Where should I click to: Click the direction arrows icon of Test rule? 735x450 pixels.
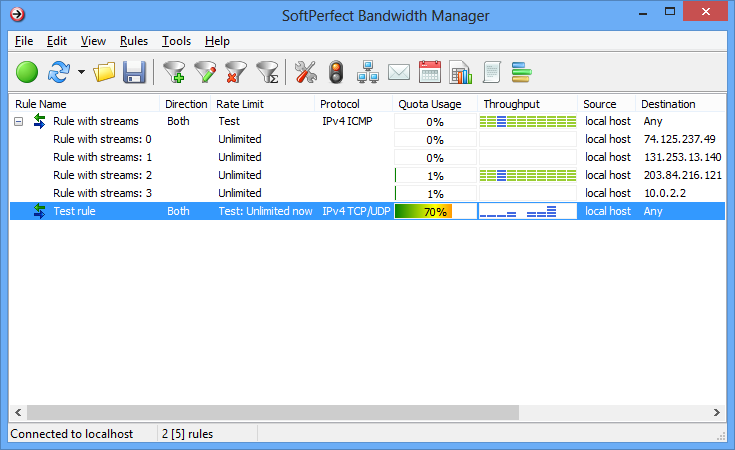click(39, 211)
